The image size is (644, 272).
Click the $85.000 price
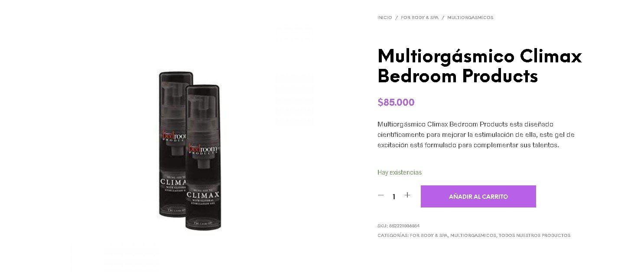[x=396, y=102]
